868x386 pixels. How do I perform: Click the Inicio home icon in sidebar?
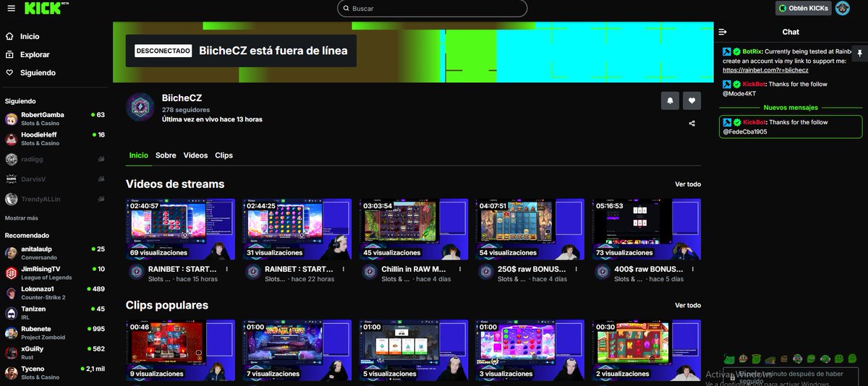pyautogui.click(x=9, y=36)
